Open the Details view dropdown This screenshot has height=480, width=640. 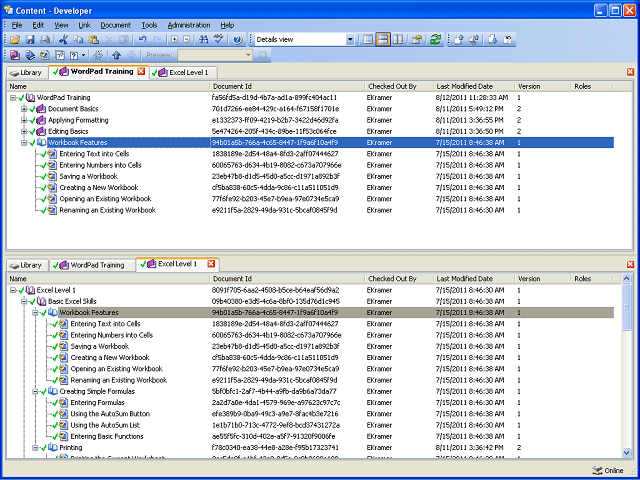pos(350,40)
